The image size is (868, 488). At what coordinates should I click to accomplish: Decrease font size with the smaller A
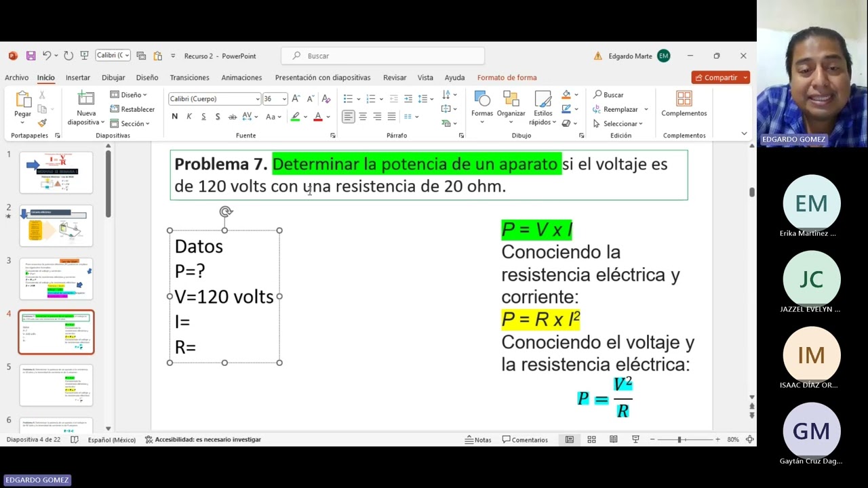310,98
